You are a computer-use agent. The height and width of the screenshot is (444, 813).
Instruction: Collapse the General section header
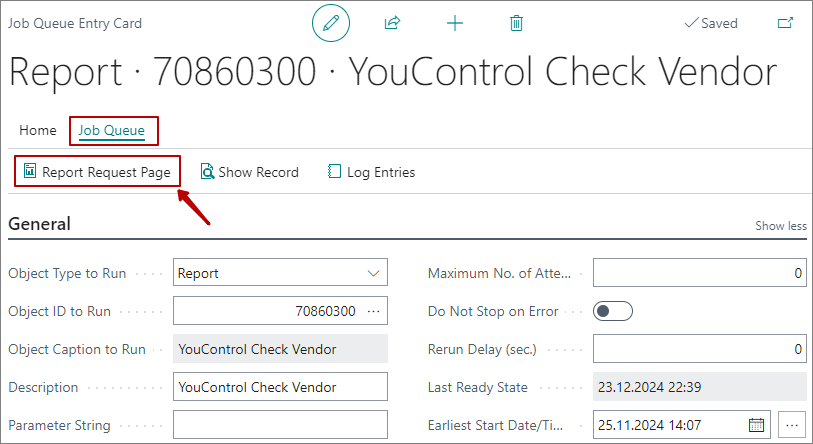[40, 224]
